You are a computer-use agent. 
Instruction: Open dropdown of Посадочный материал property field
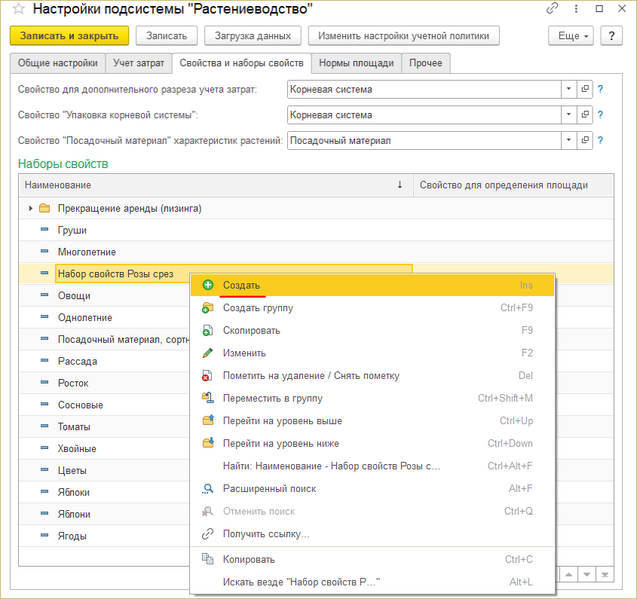(569, 140)
